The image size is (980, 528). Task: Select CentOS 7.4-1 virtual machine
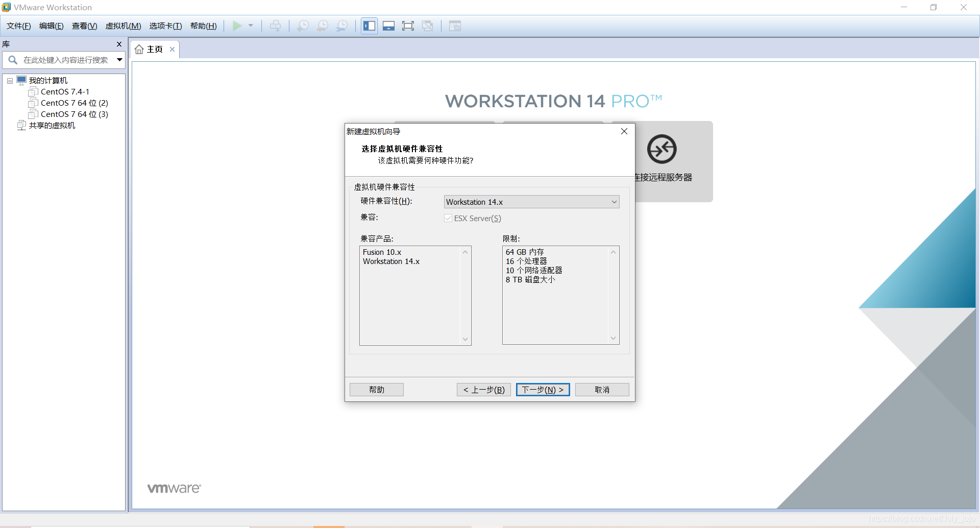[65, 92]
